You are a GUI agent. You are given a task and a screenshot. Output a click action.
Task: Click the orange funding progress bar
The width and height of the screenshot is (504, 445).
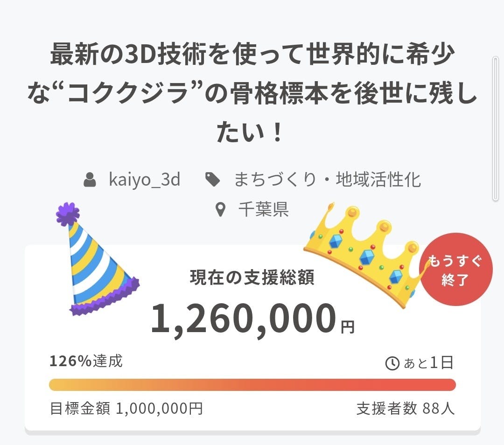(x=252, y=385)
